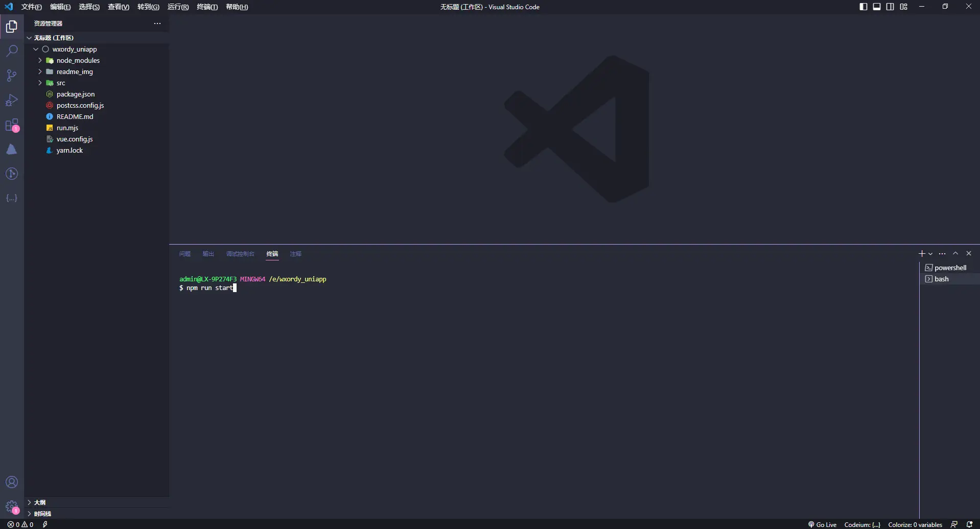Select the powershell terminal
This screenshot has width=980, height=529.
tap(949, 268)
